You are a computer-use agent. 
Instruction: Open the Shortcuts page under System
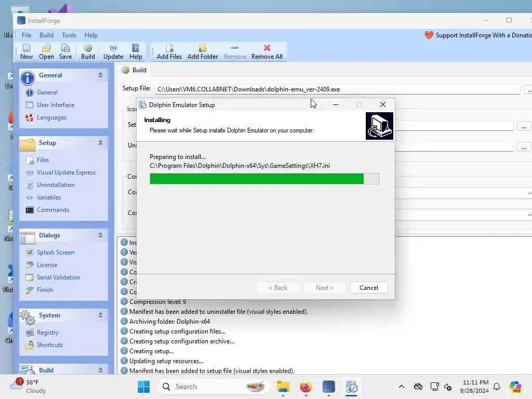[50, 345]
